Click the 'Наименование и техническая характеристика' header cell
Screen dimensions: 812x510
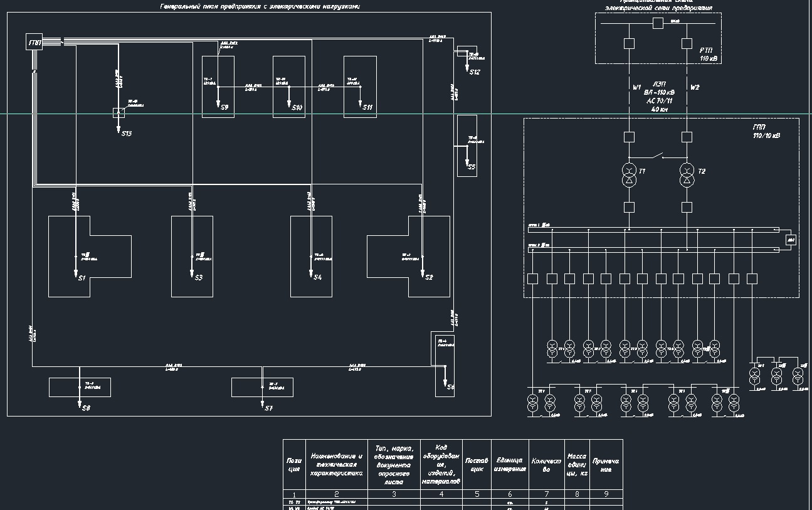tap(336, 465)
